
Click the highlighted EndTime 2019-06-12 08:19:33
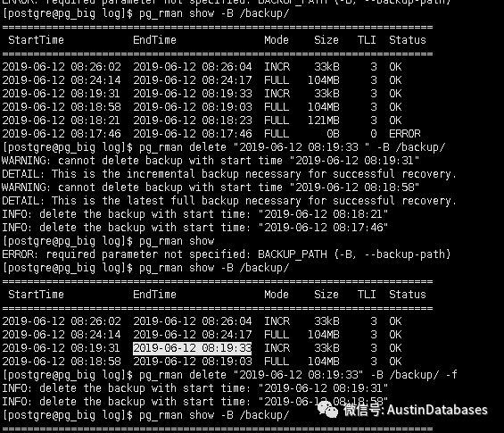tap(192, 348)
